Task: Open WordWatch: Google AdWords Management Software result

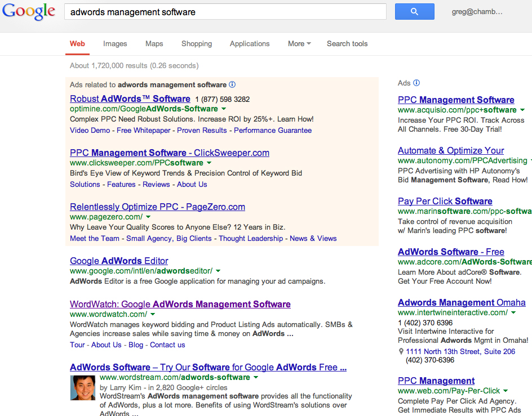Action: (180, 304)
